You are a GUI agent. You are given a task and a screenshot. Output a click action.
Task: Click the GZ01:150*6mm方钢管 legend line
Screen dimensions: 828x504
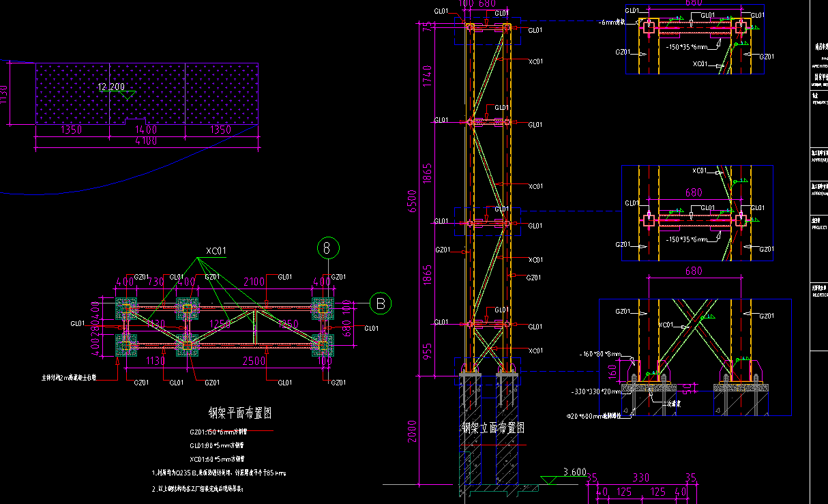tap(217, 432)
